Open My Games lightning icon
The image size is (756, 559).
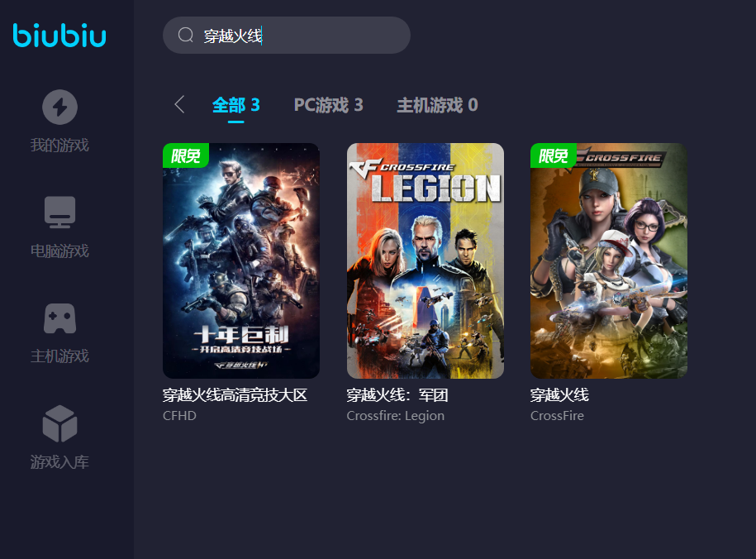point(59,107)
